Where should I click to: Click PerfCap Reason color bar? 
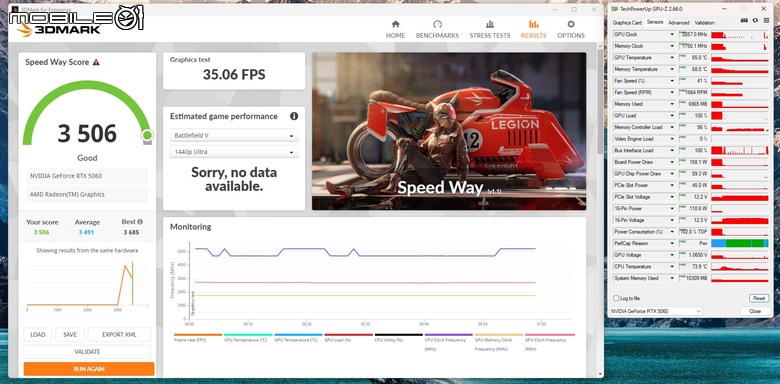740,243
